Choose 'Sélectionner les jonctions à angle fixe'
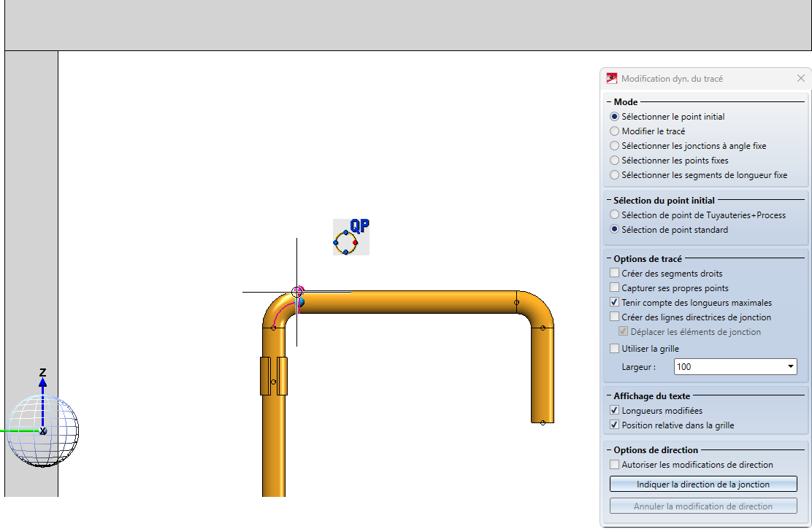Screen dimensions: 812x529 [x=615, y=146]
